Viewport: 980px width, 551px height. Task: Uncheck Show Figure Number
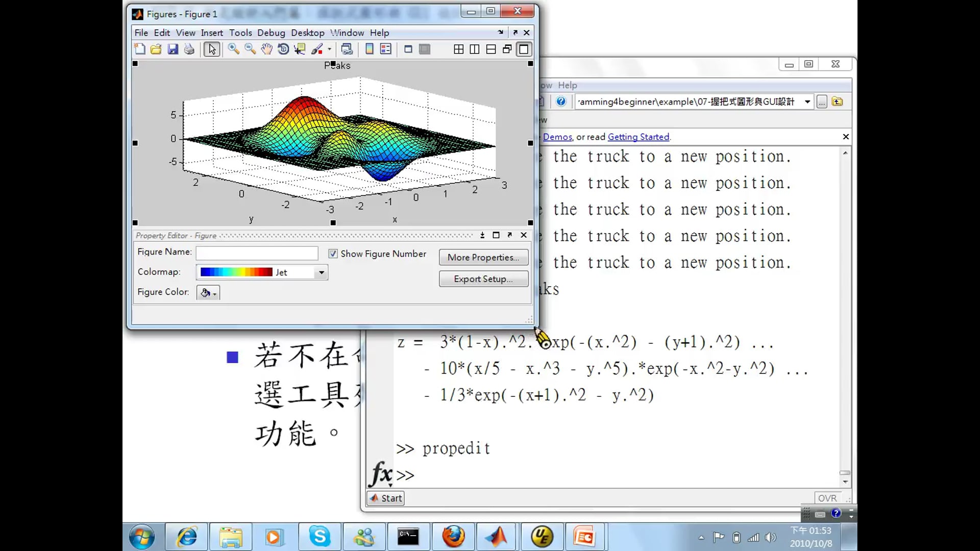click(x=333, y=254)
